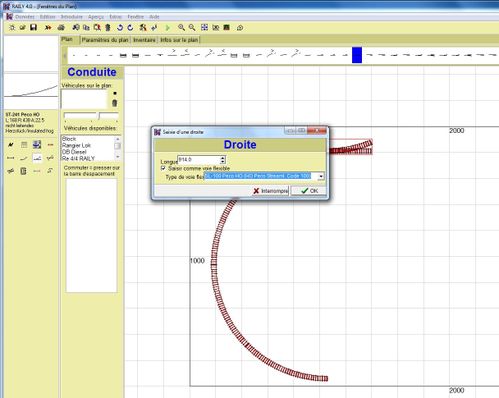Viewport: 499px width, 398px height.
Task: Click the save floppy disk icon
Action: 33,27
